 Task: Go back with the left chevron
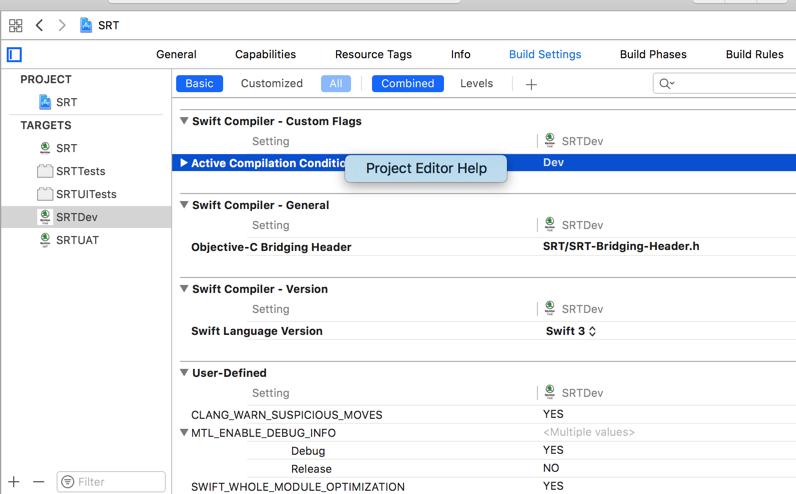tap(39, 25)
